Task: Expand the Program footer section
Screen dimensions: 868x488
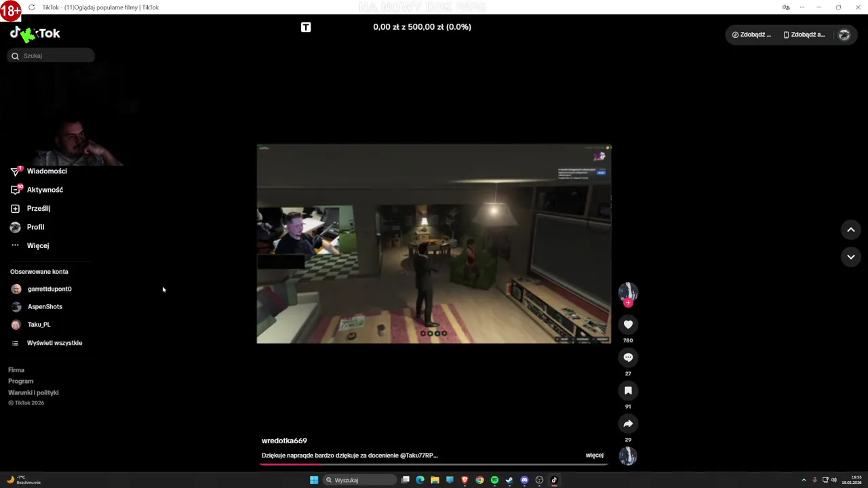Action: 20,381
